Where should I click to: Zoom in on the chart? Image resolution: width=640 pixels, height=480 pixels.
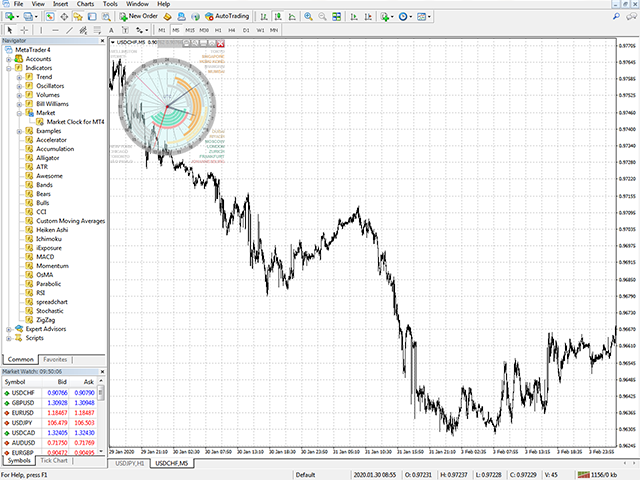[309, 16]
